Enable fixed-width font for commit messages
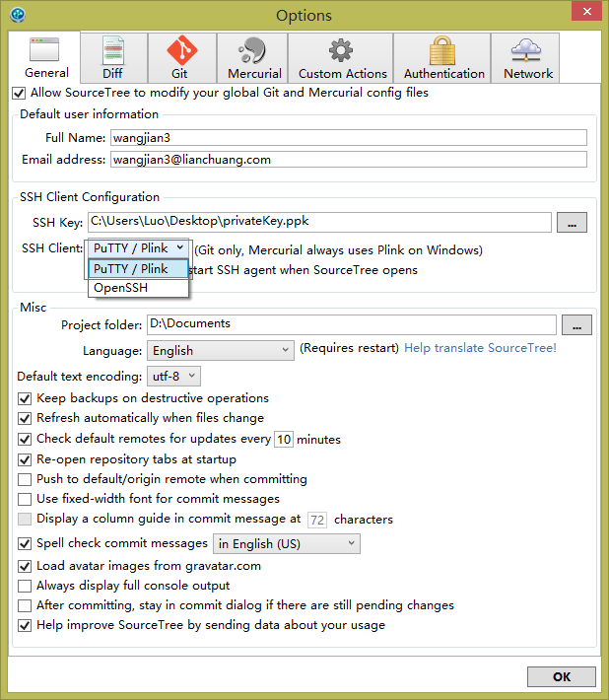The height and width of the screenshot is (700, 609). (x=25, y=499)
